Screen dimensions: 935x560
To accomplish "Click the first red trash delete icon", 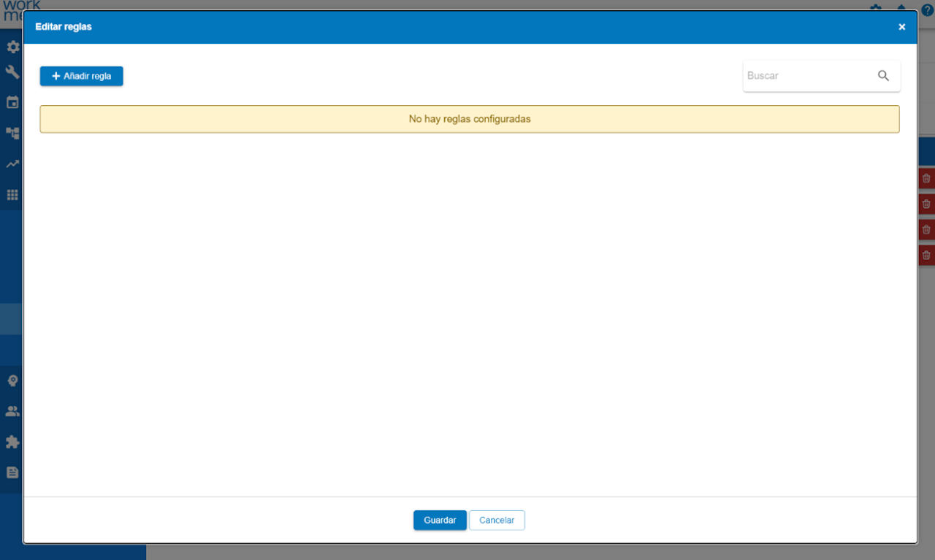I will click(926, 179).
